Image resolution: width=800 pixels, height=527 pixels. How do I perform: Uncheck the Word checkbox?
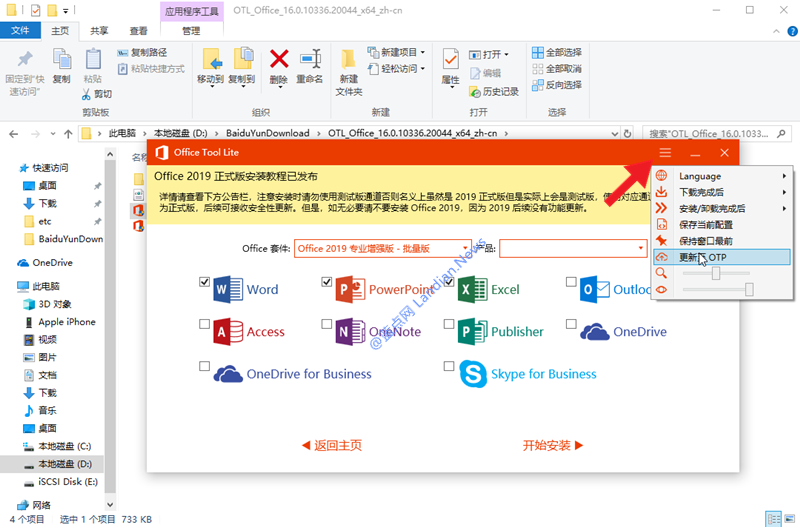coord(204,281)
